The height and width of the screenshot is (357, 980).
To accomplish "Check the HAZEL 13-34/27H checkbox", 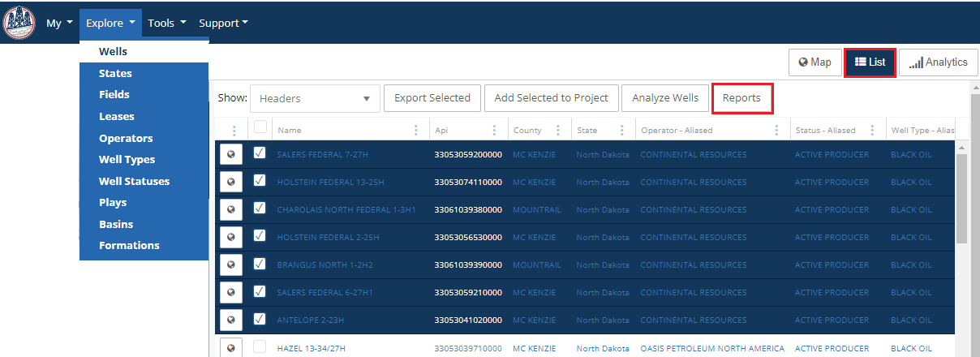I will tap(260, 346).
